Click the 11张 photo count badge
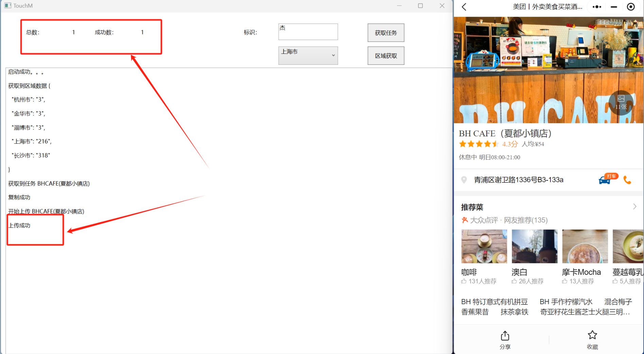 (x=621, y=103)
